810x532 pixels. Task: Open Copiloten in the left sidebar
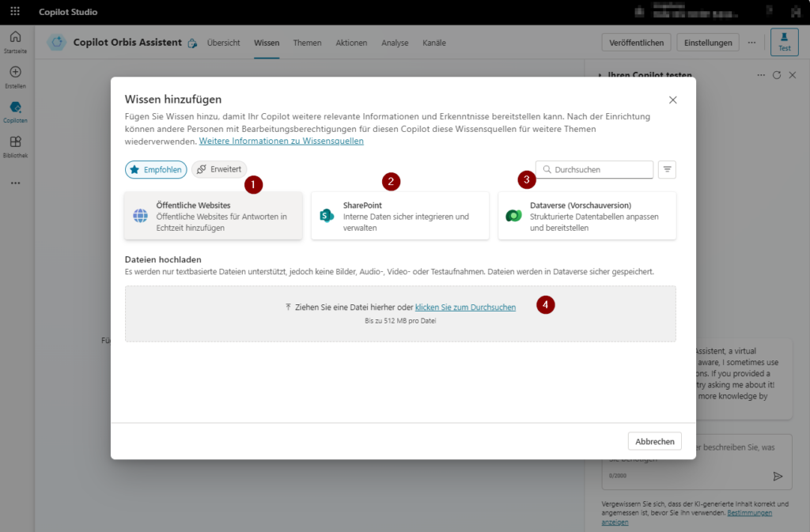15,111
